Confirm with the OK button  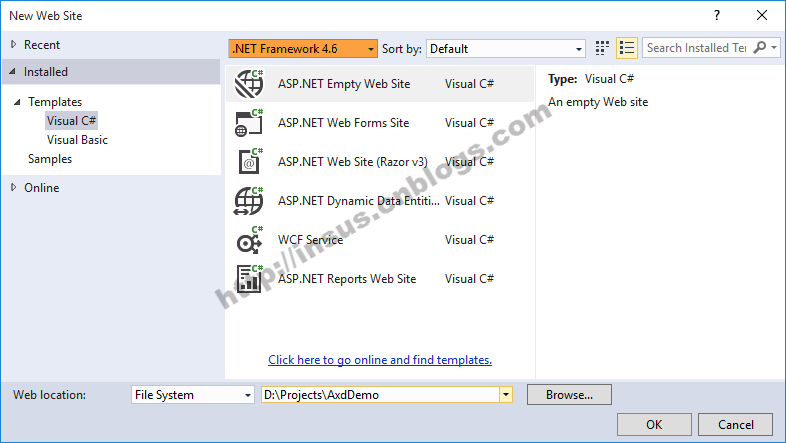point(654,425)
